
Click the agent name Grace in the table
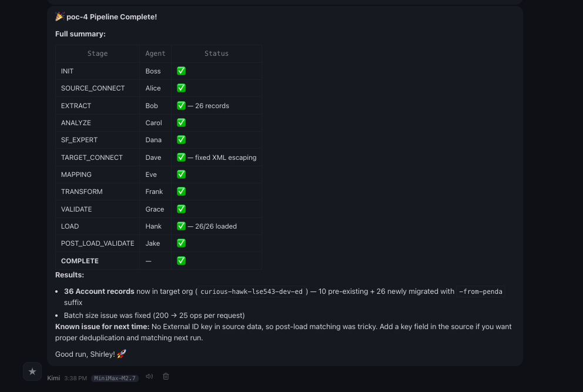pos(155,209)
